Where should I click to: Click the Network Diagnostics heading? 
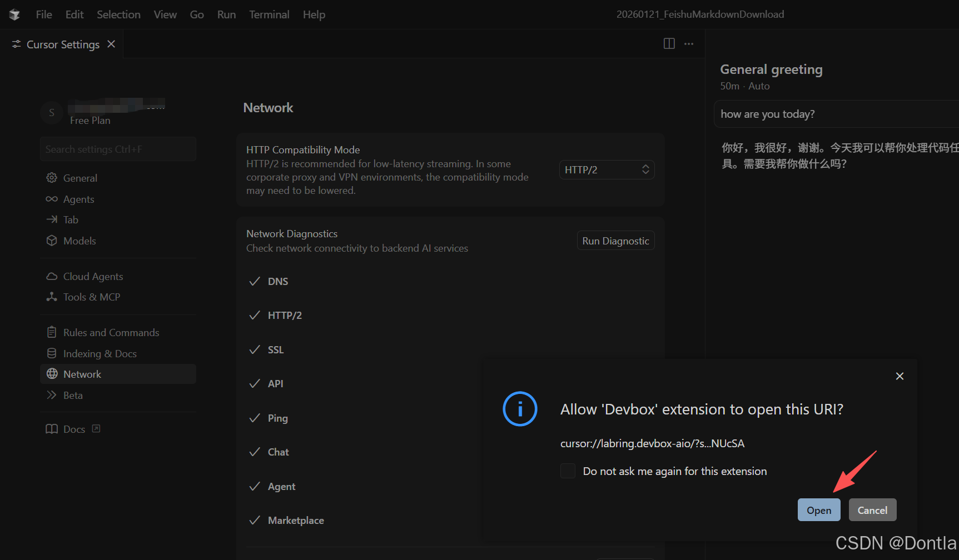292,234
